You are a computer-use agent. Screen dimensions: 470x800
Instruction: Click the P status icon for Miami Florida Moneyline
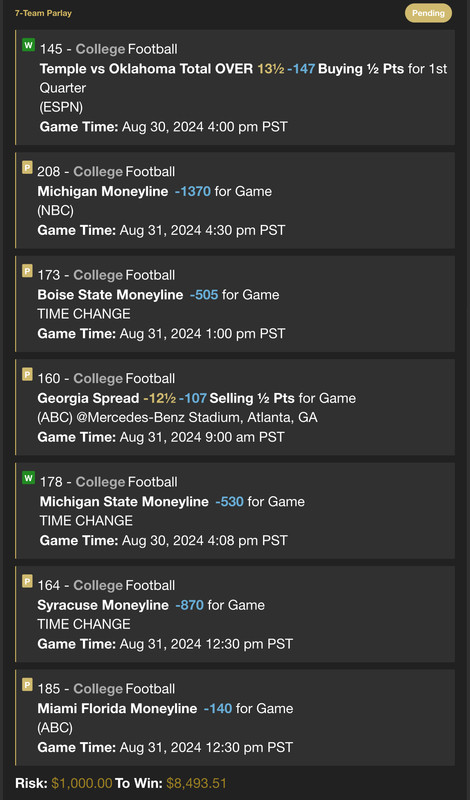tap(27, 685)
